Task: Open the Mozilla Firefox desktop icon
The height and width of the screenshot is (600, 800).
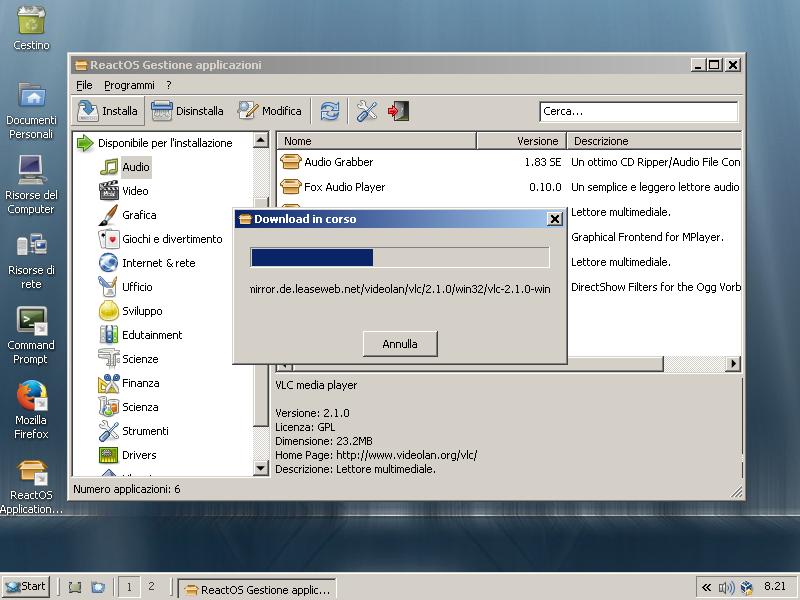Action: [31, 410]
